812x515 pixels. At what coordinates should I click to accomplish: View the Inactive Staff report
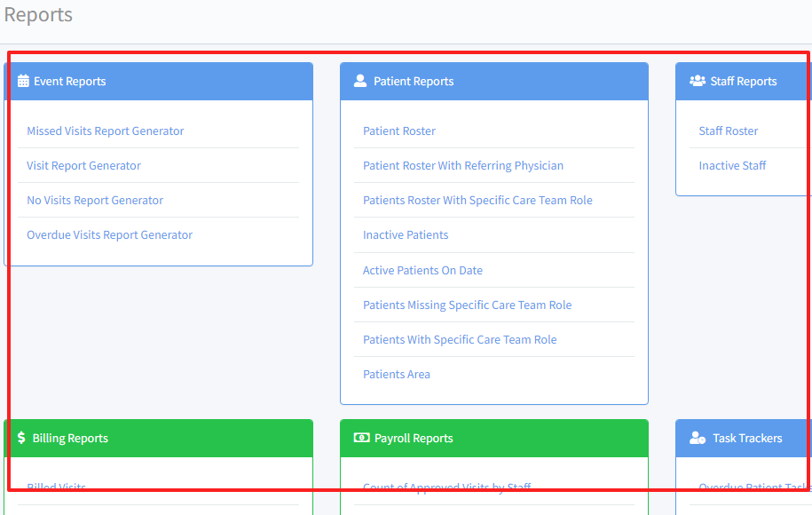click(732, 166)
